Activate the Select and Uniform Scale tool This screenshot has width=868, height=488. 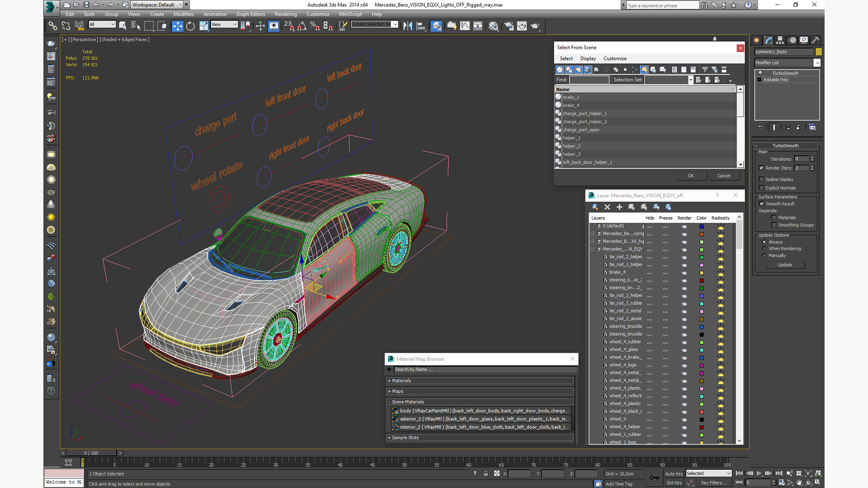coord(203,26)
